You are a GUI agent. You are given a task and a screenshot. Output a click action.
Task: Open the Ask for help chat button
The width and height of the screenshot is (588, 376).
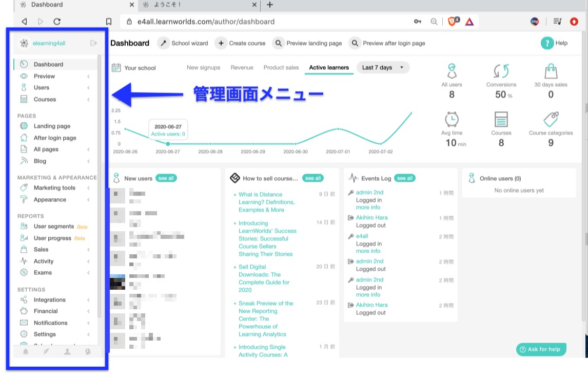click(x=541, y=349)
